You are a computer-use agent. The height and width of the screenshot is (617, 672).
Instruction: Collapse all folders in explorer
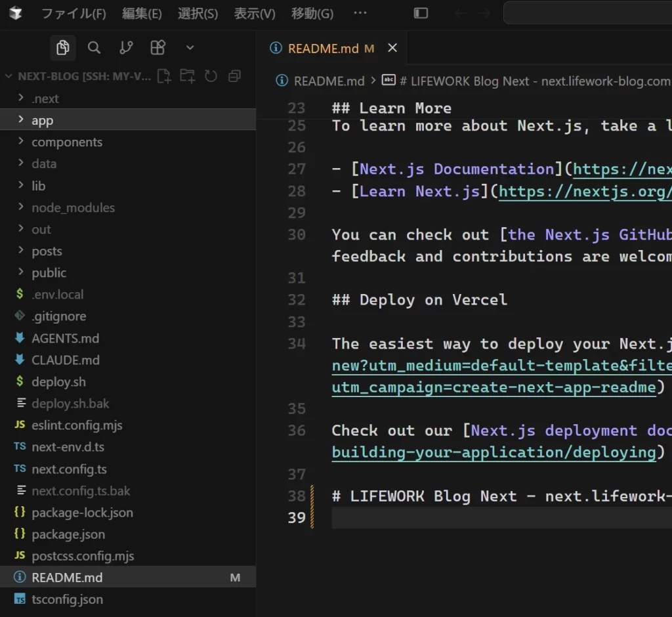click(x=234, y=76)
